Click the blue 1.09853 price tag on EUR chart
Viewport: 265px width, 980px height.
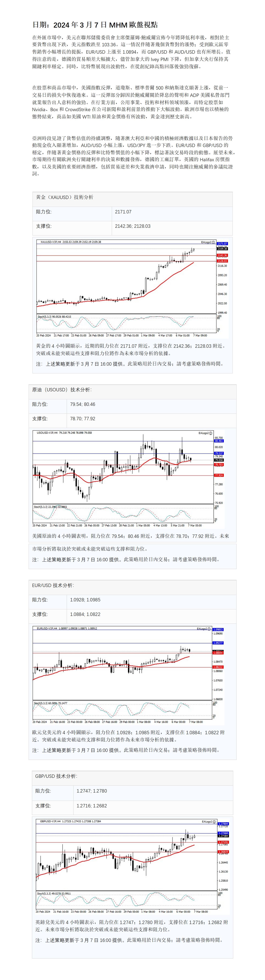coord(218,630)
